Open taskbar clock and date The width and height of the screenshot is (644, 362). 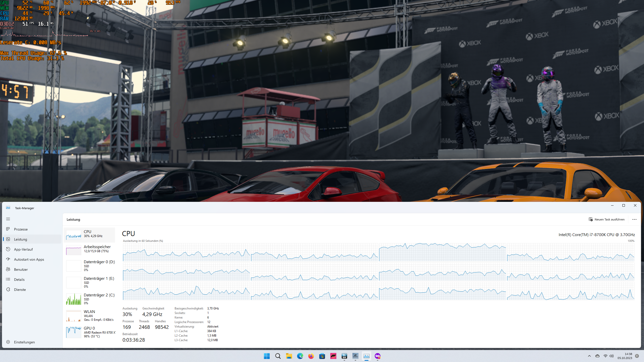[x=625, y=356]
